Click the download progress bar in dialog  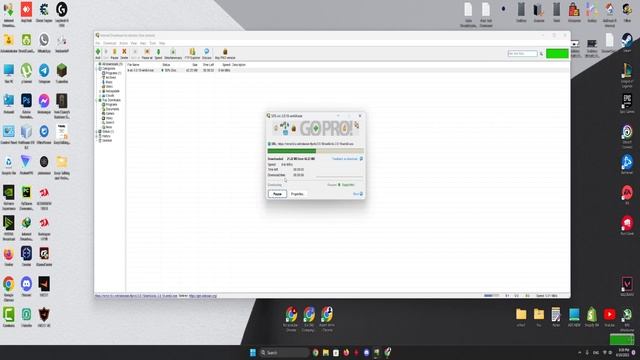pos(316,151)
